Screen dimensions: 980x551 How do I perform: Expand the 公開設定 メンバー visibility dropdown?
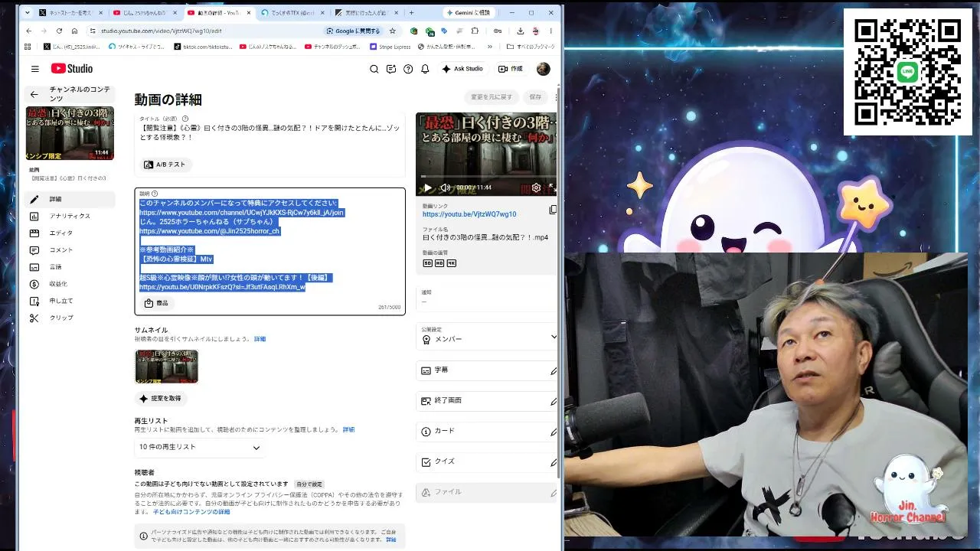pos(488,335)
